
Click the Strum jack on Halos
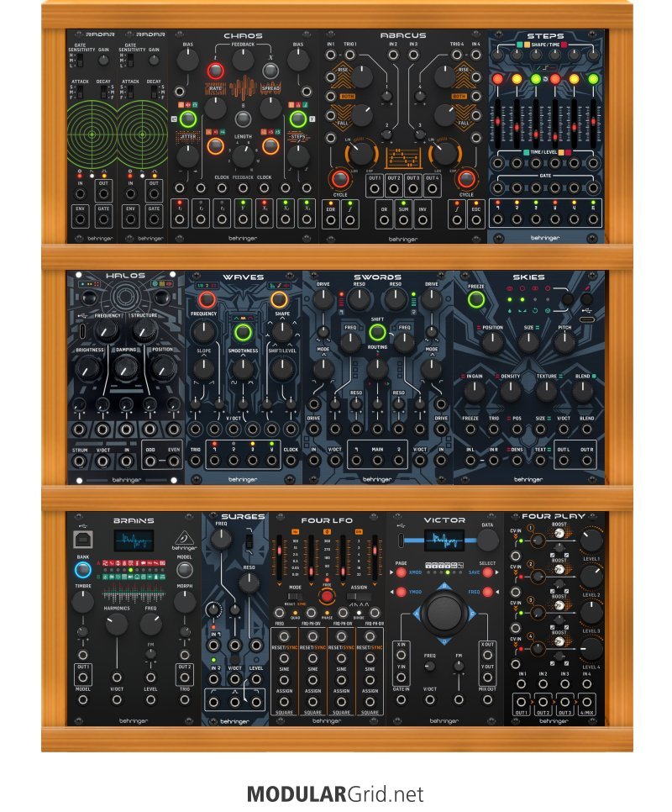pos(79,461)
